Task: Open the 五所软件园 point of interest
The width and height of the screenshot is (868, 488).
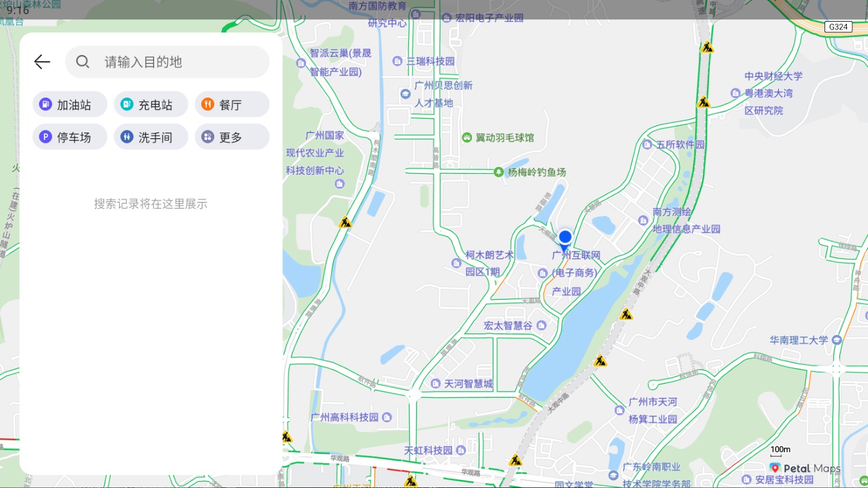Action: click(647, 145)
